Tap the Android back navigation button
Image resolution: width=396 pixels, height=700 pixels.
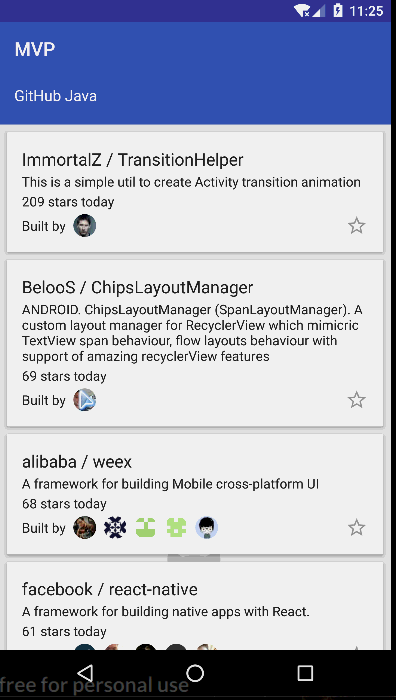(x=85, y=672)
